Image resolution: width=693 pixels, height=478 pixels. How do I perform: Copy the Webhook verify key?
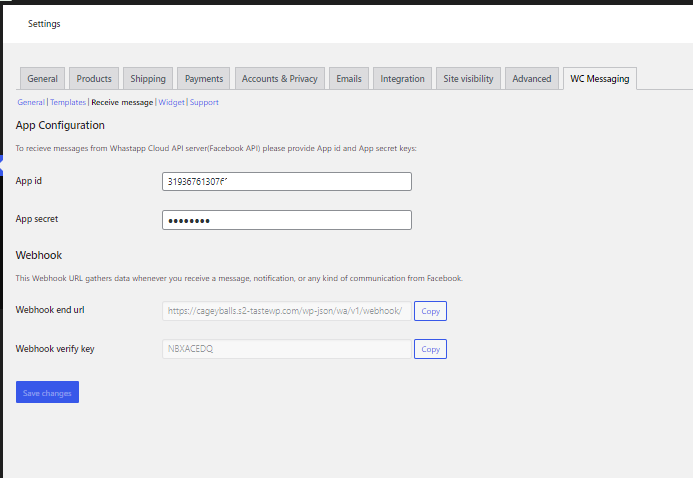coord(430,349)
